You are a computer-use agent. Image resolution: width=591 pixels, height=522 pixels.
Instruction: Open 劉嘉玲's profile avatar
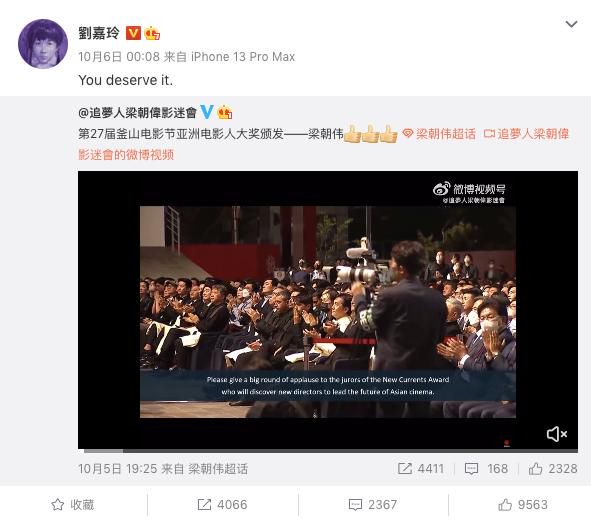point(43,44)
